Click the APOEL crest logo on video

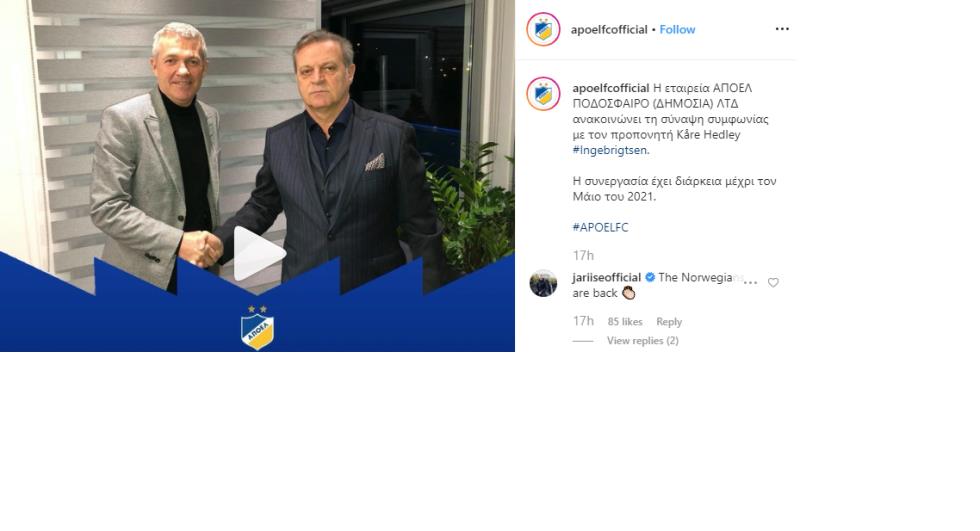[258, 328]
